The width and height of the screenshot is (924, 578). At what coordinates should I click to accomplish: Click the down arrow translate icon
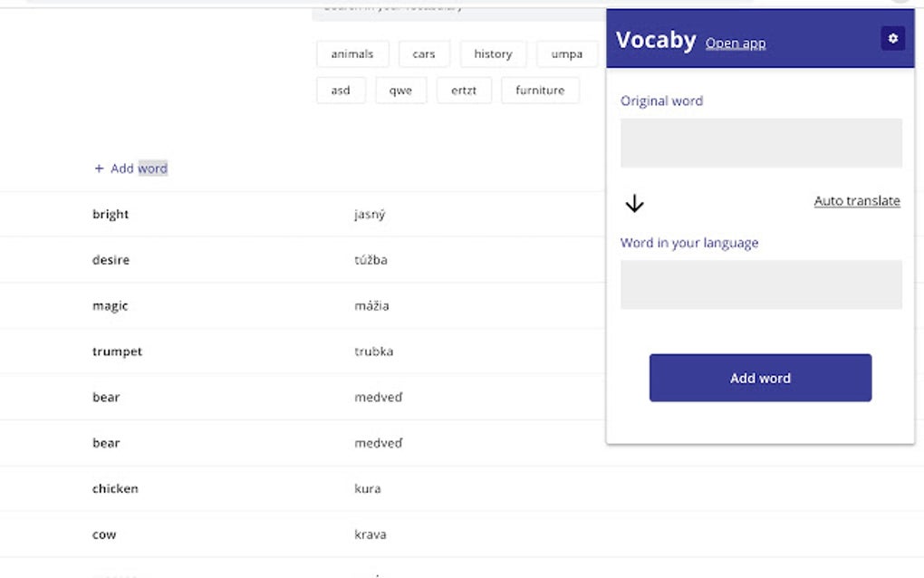(x=635, y=204)
